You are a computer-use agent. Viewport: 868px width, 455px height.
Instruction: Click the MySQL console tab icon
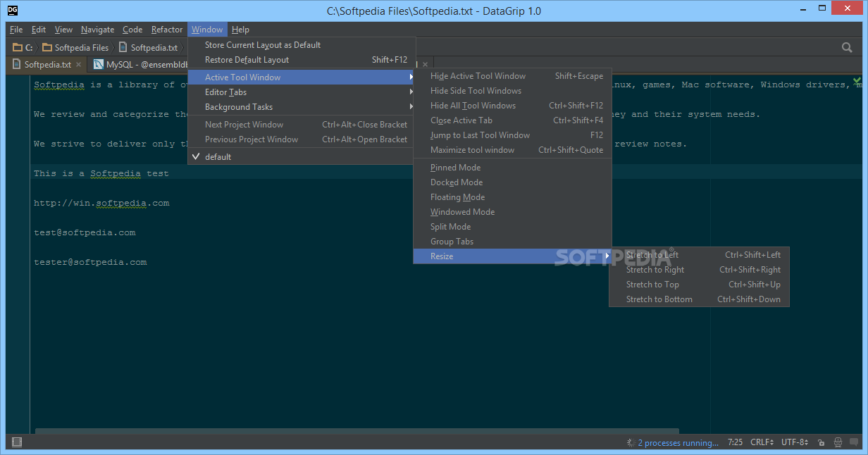tap(99, 64)
